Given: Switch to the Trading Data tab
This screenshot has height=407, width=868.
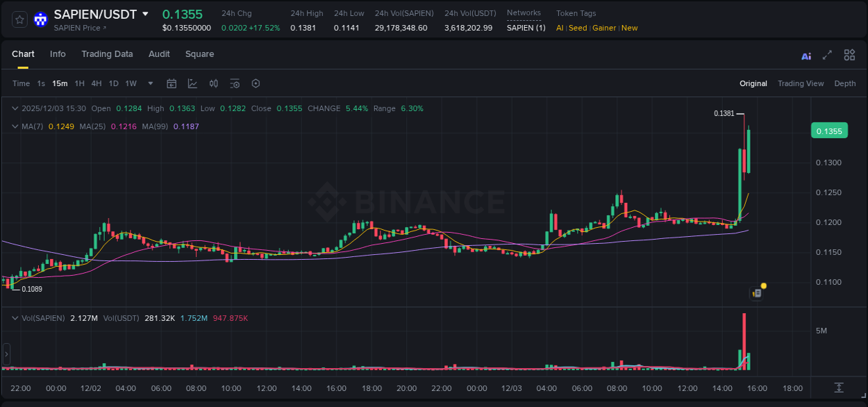Looking at the screenshot, I should click(107, 54).
